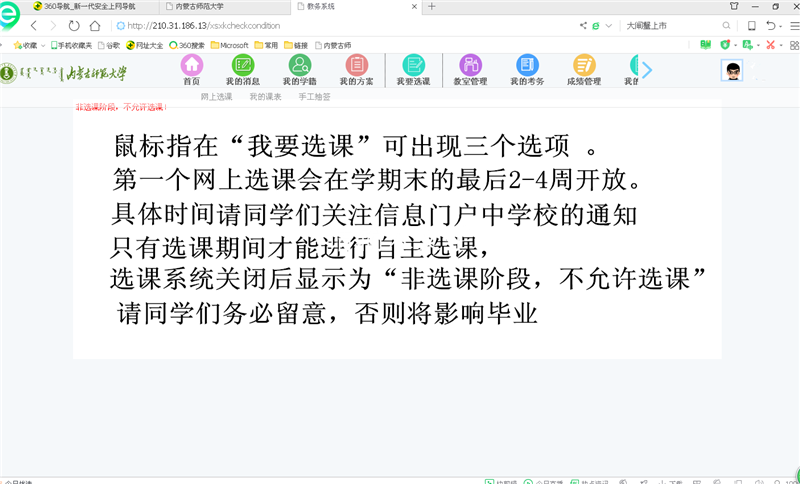Click the 网上选课 submenu link
Screen dimensions: 800x484
pos(216,97)
